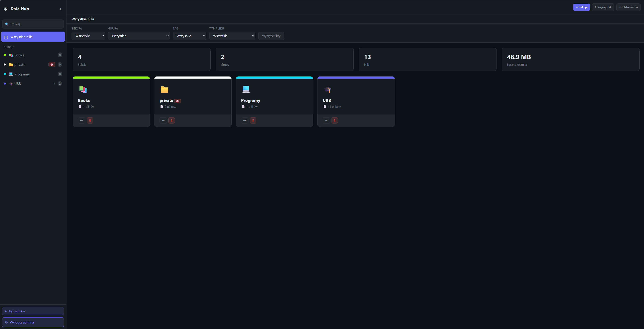Image resolution: width=644 pixels, height=329 pixels.
Task: Edit the Books section card
Action: tap(82, 120)
